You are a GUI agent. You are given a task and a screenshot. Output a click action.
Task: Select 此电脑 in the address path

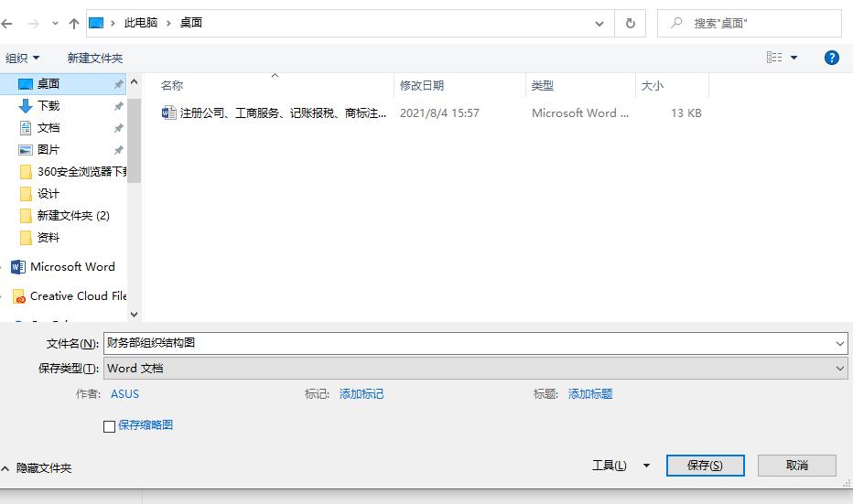pos(141,23)
